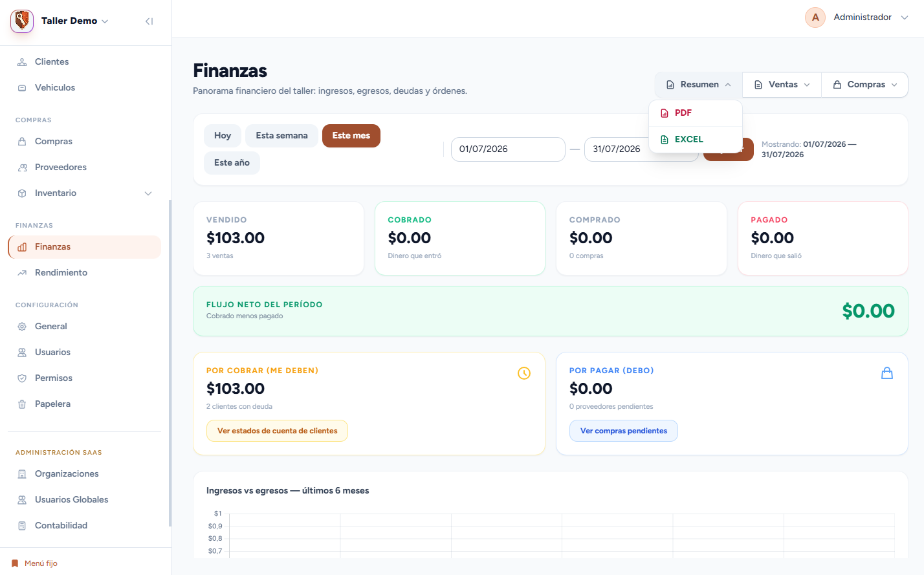Screen dimensions: 924x575
Task: Click the General gear icon
Action: pyautogui.click(x=22, y=327)
